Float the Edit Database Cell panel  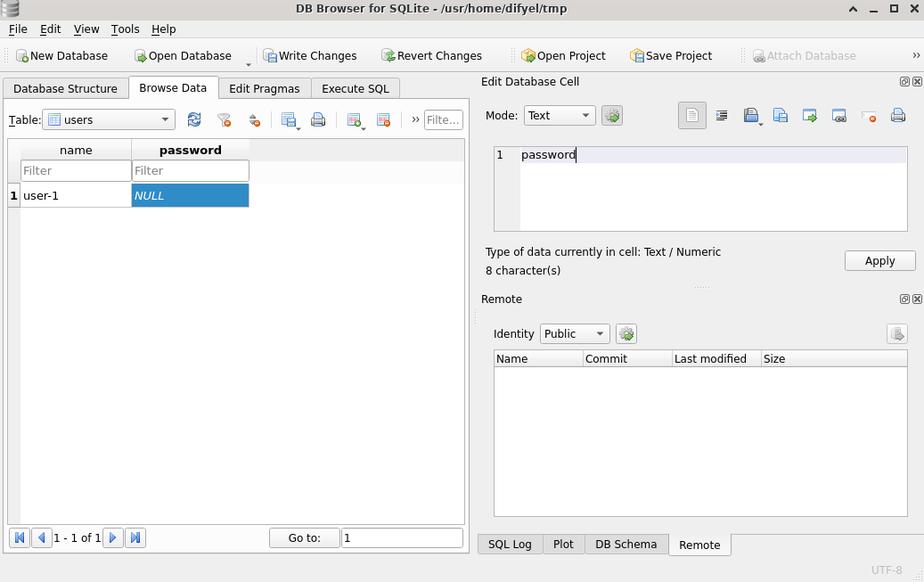(x=904, y=82)
